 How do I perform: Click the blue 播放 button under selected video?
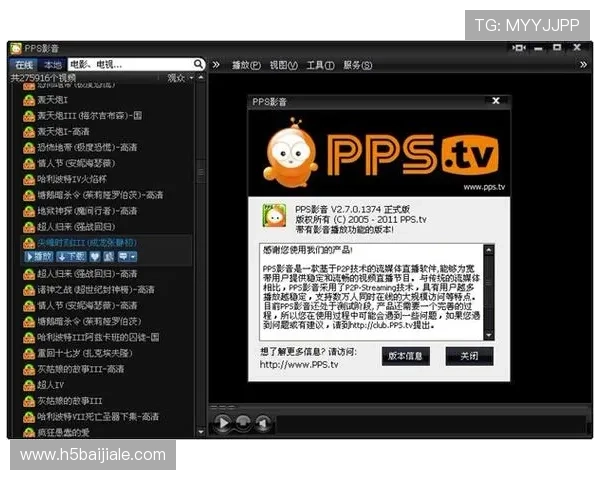39,256
